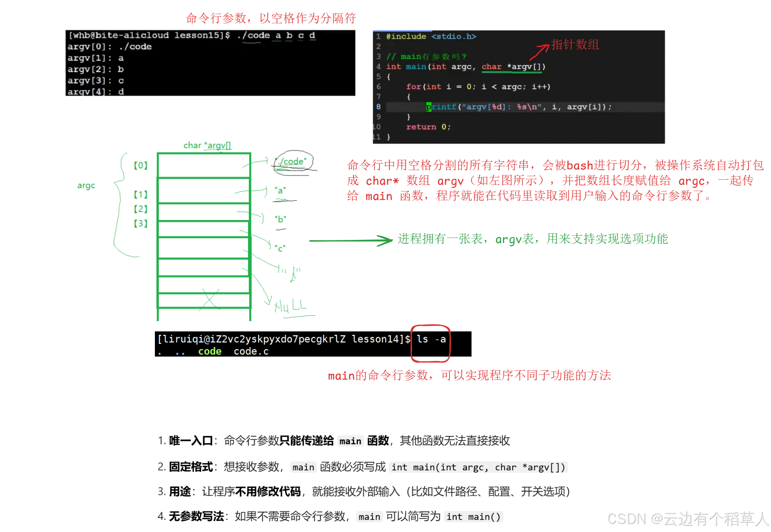This screenshot has width=771, height=532.
Task: Click the red arrow pointing to 指针数组
Action: click(539, 52)
